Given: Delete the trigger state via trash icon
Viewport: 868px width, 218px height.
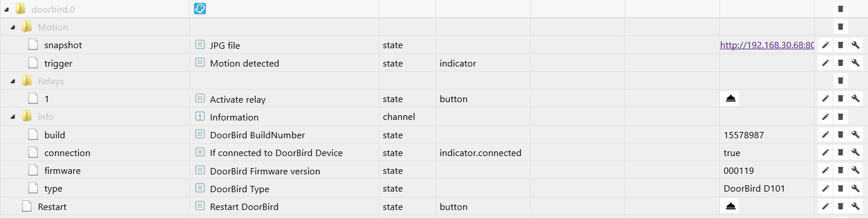Looking at the screenshot, I should [840, 63].
